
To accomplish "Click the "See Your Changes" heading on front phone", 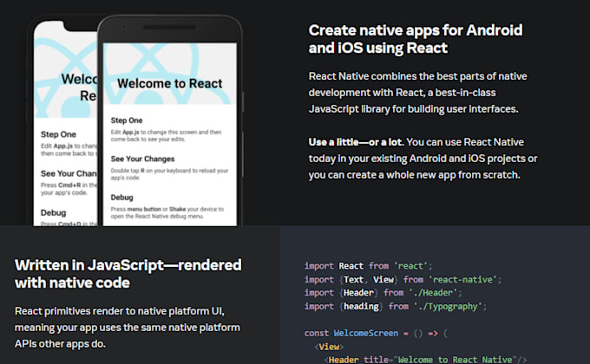I will click(144, 159).
